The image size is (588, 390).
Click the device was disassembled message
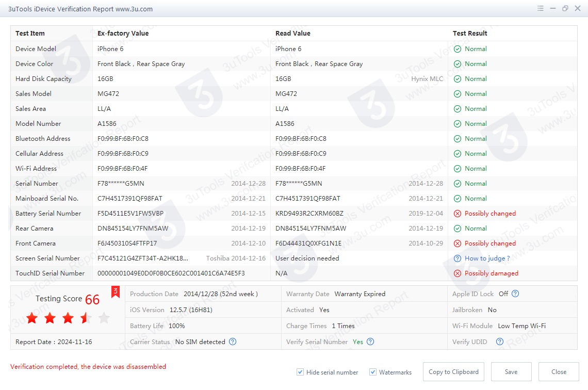88,366
